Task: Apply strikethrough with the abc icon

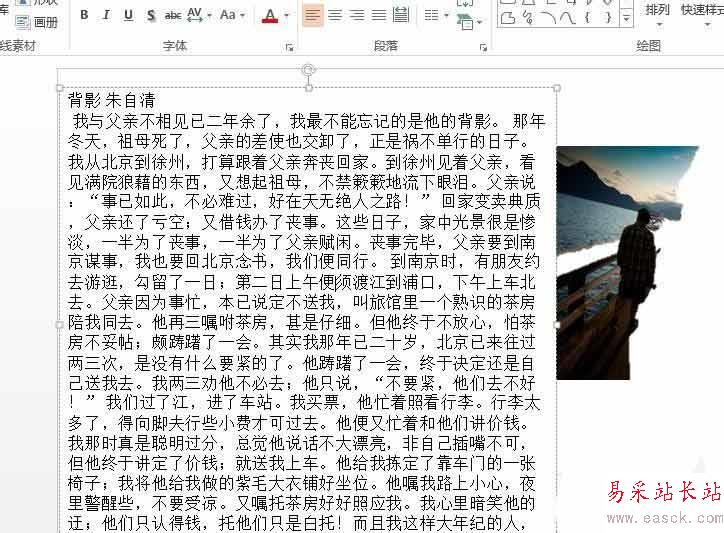Action: tap(173, 16)
